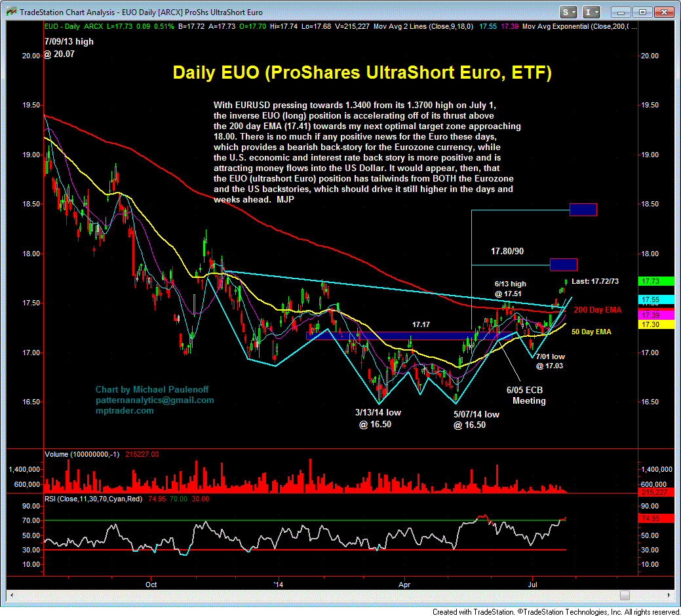The image size is (681, 616).
Task: Click the 'Oct' date-axis label
Action: click(151, 585)
